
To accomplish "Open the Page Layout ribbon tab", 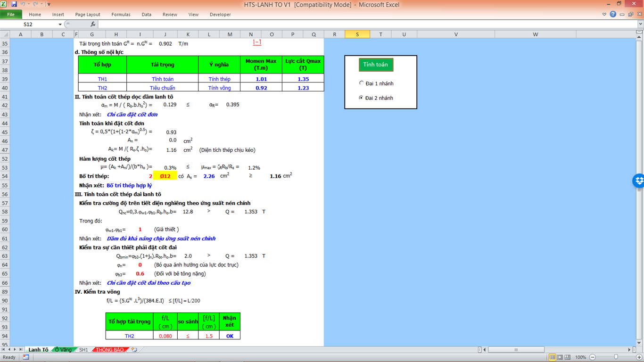I will (88, 15).
